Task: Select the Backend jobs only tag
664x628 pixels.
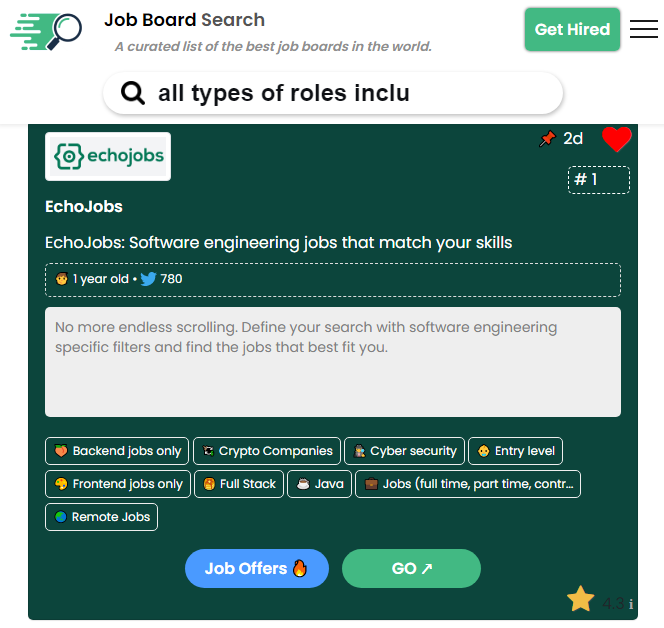Action: point(117,451)
